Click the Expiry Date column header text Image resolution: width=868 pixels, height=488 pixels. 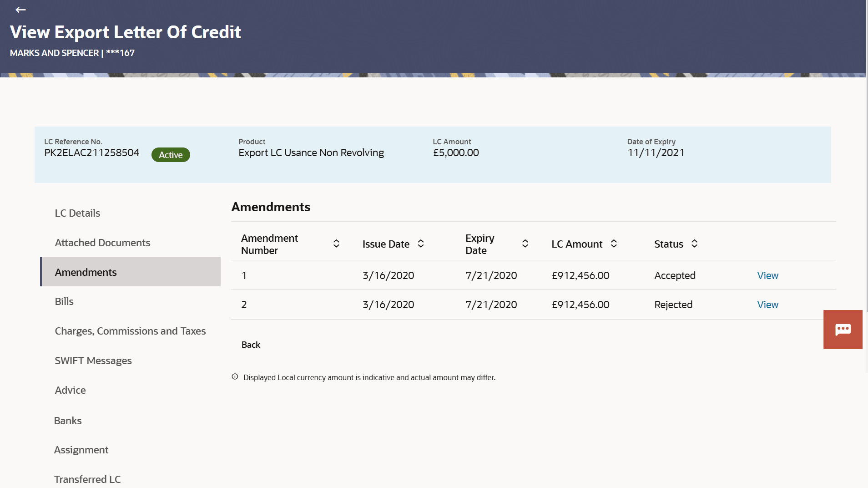[479, 244]
